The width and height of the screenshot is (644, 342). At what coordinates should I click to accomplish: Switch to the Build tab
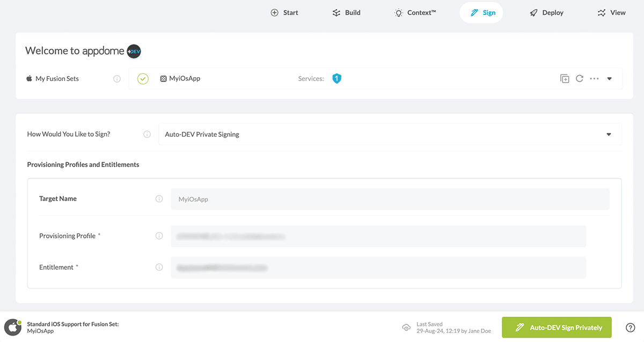(x=346, y=12)
